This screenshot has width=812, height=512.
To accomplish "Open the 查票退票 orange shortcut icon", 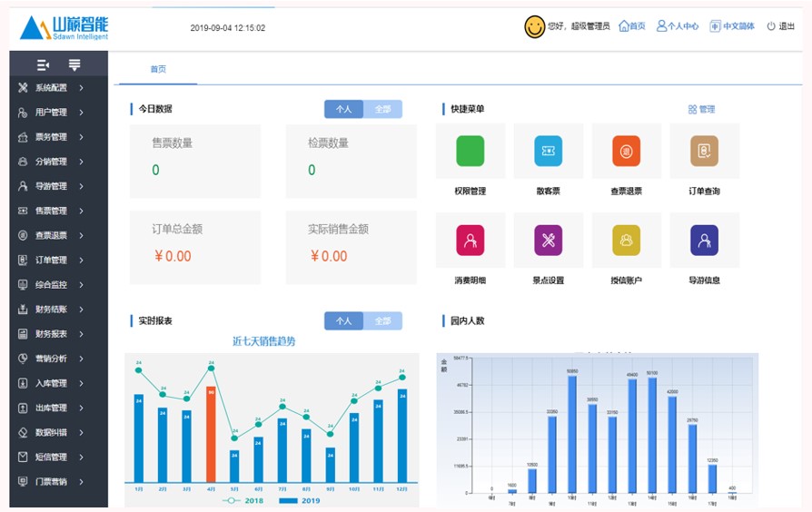I will [626, 152].
